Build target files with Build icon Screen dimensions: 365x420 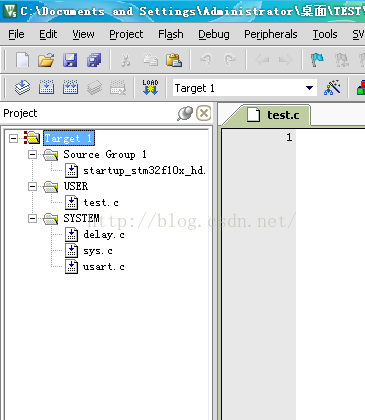click(x=46, y=88)
